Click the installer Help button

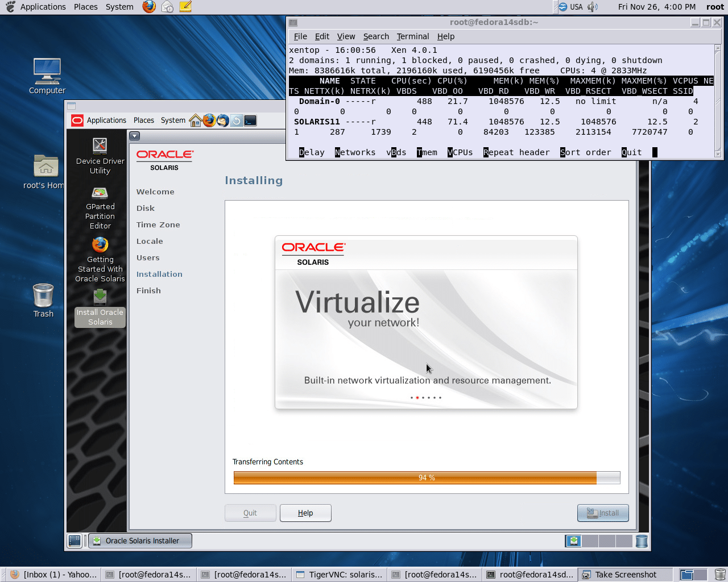point(305,513)
